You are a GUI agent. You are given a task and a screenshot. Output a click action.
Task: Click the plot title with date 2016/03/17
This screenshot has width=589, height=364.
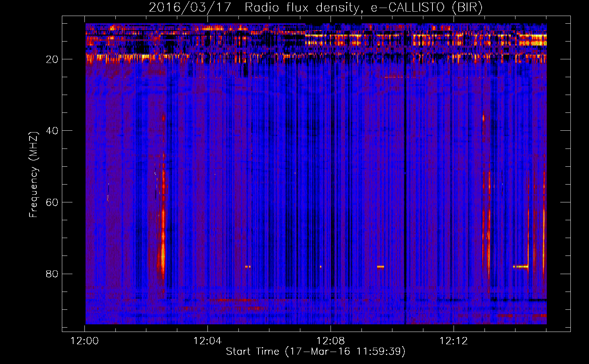pyautogui.click(x=316, y=7)
